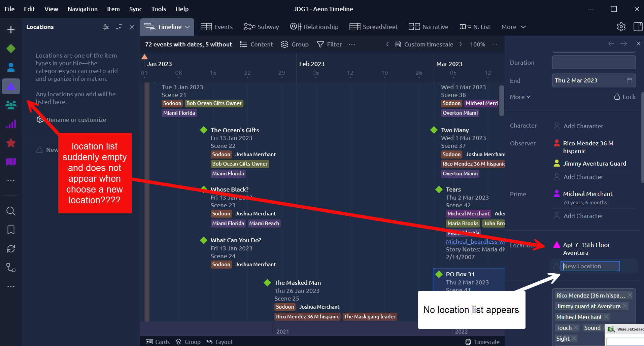Open the Characters sidebar icon
Viewport: 644px width, 346px height.
pyautogui.click(x=11, y=68)
